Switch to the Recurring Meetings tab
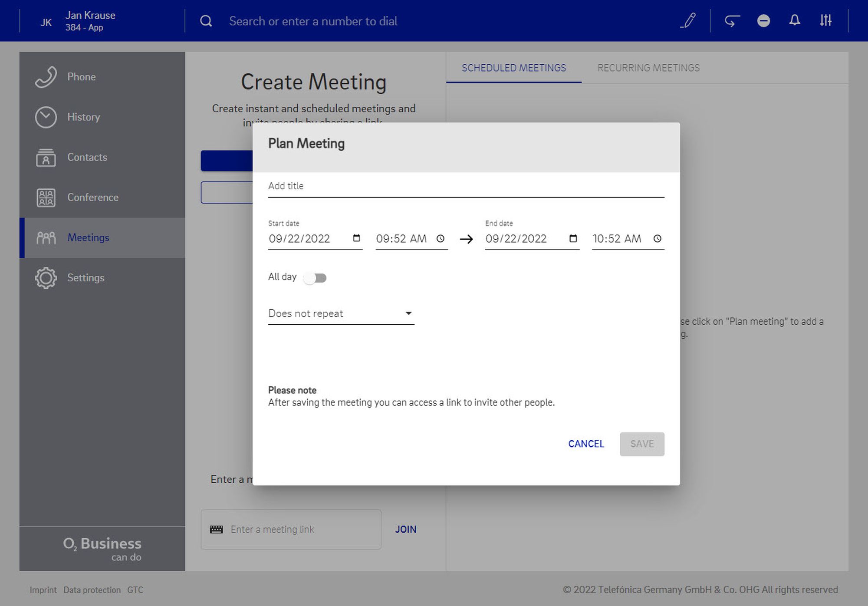 648,68
